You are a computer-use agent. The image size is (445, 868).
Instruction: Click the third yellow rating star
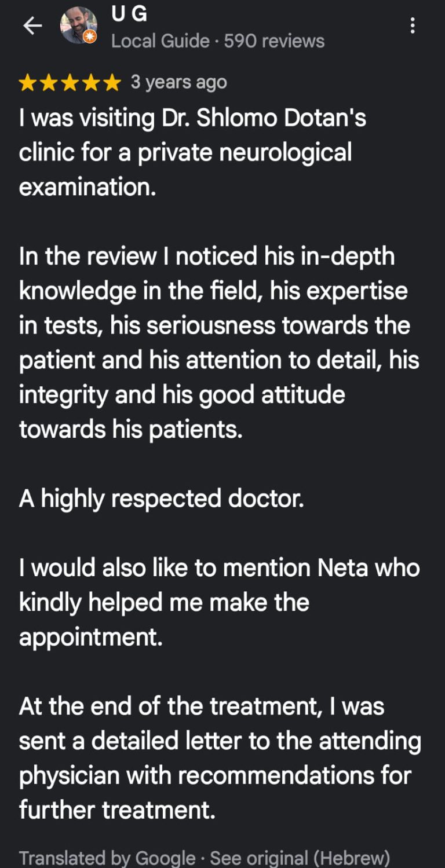tap(70, 83)
